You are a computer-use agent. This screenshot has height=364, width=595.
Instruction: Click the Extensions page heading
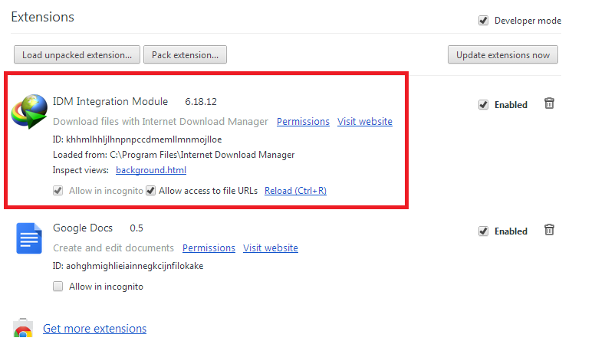pyautogui.click(x=42, y=17)
